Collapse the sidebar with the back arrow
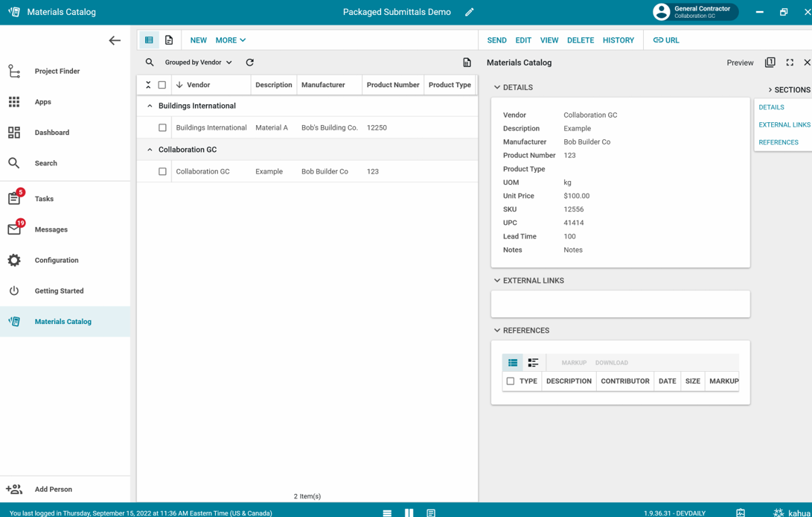 pos(115,41)
